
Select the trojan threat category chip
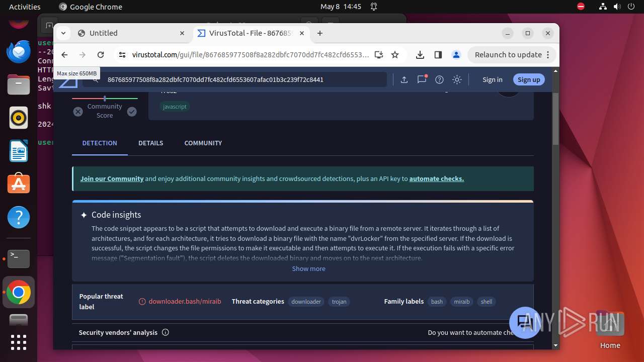[x=340, y=302]
